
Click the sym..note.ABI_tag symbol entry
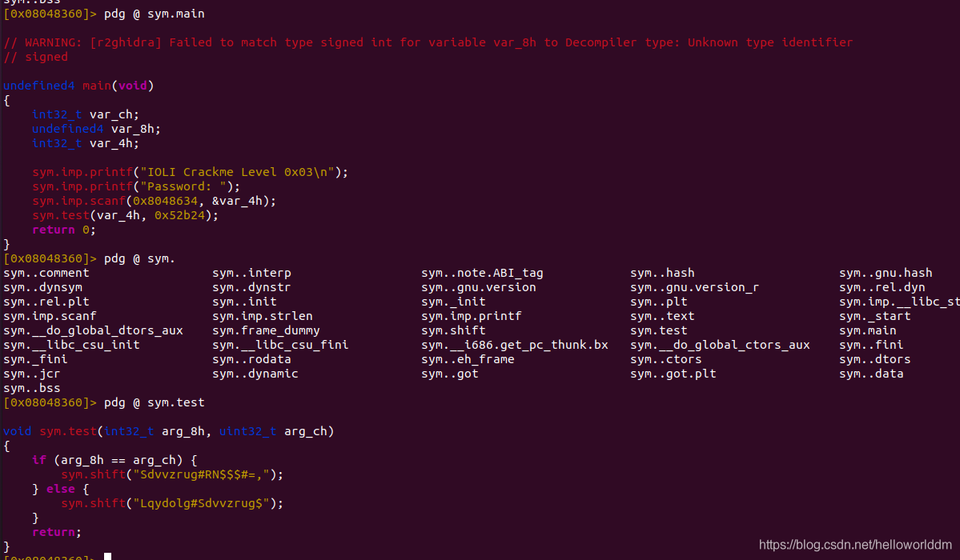point(482,273)
